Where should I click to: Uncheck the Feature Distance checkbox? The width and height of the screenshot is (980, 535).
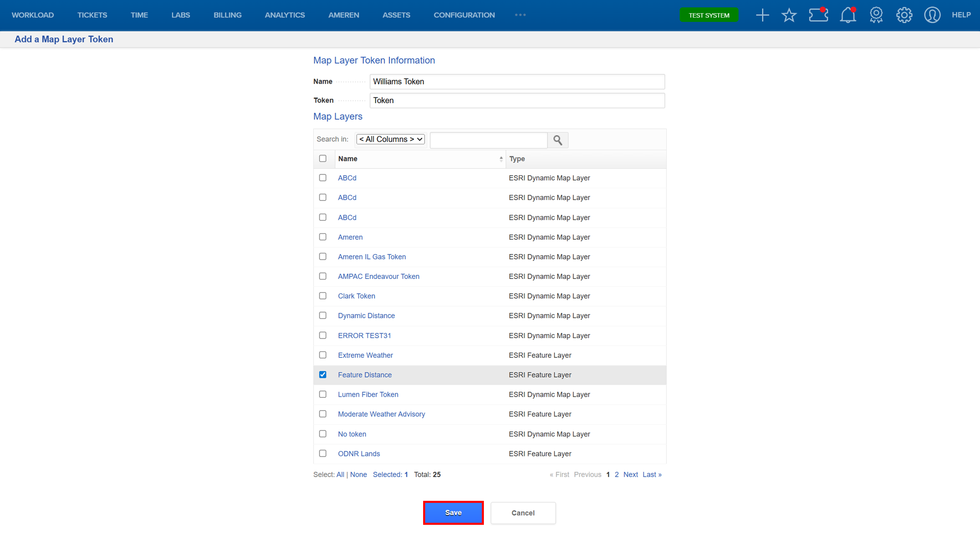pos(323,375)
